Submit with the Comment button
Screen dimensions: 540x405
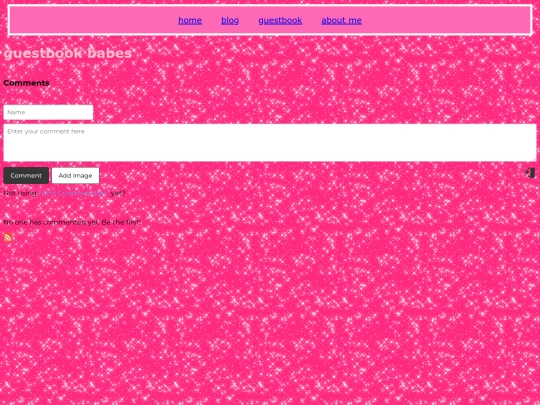click(x=26, y=176)
